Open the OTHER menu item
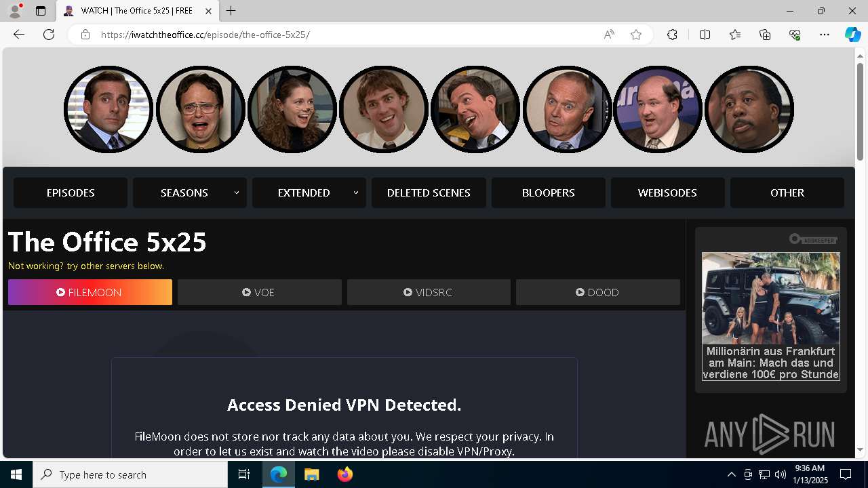 click(x=787, y=192)
